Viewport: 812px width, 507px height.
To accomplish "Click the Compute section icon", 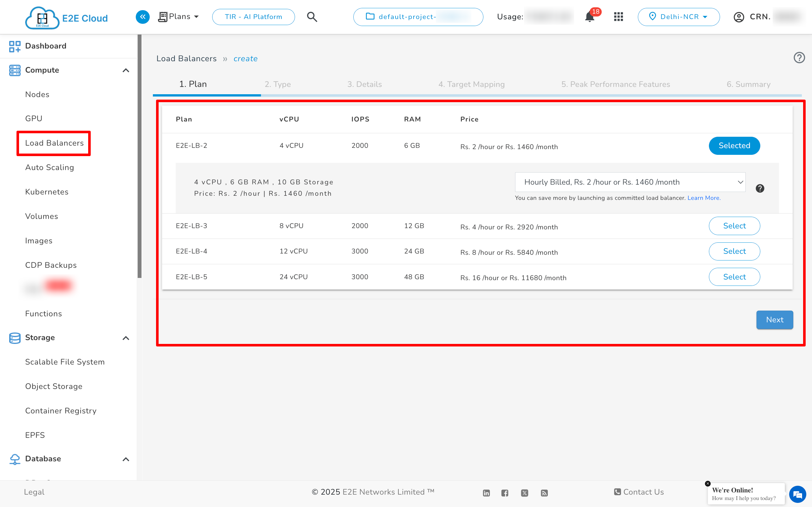I will [15, 70].
